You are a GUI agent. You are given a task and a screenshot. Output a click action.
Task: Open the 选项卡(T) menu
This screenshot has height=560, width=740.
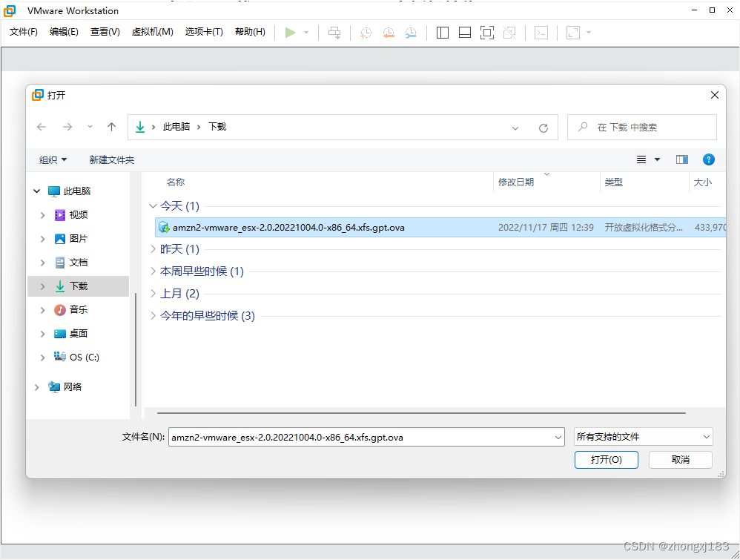[x=203, y=32]
